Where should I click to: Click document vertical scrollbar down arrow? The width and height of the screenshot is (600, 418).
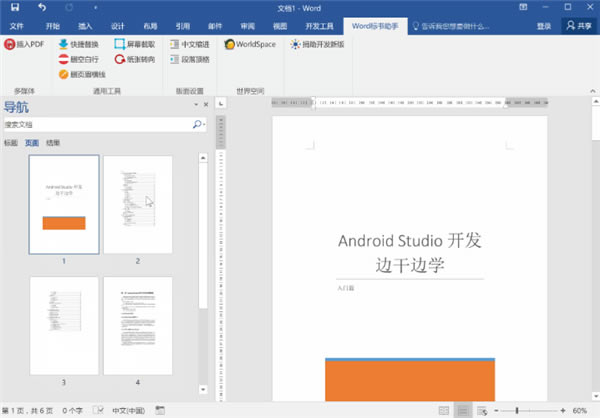(x=596, y=396)
